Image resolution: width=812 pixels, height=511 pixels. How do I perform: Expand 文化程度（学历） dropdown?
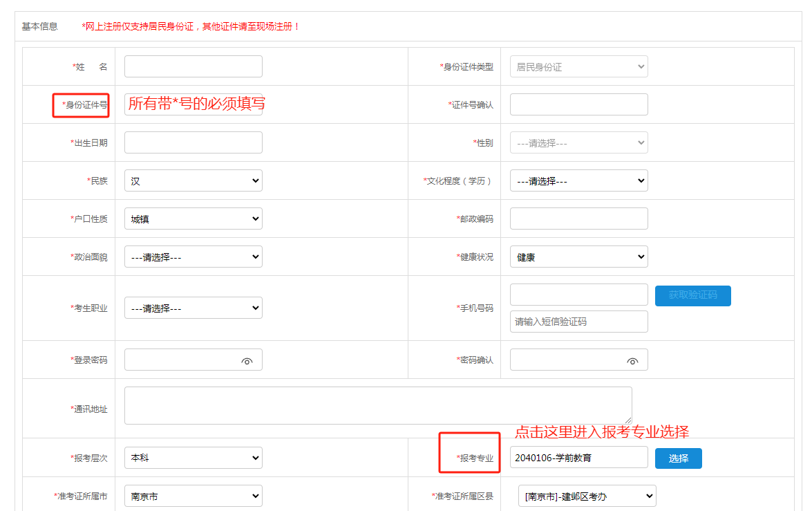(x=578, y=181)
